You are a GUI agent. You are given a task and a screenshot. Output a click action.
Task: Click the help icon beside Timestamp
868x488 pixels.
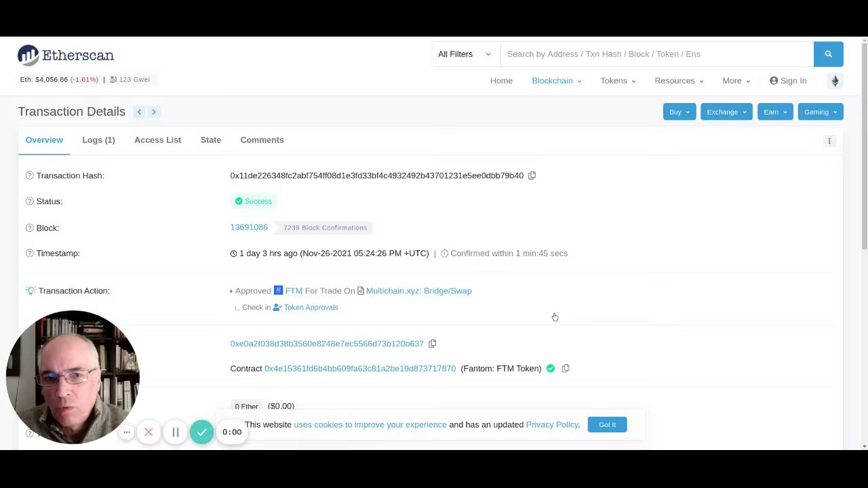point(29,253)
